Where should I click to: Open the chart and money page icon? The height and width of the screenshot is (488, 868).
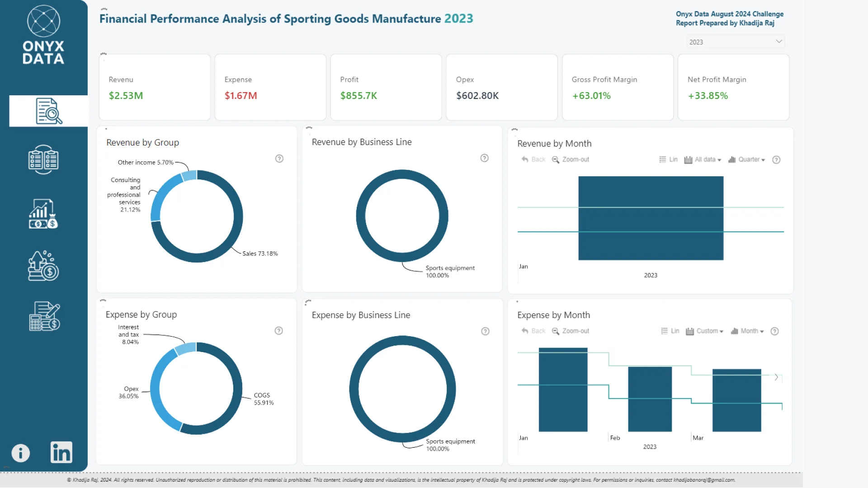[43, 214]
